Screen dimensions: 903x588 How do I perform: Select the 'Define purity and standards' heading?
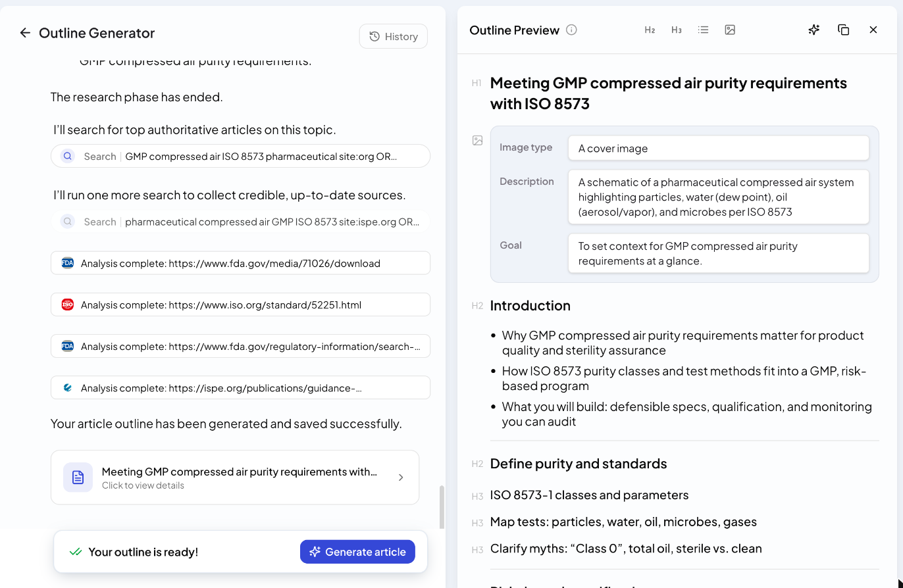tap(579, 464)
